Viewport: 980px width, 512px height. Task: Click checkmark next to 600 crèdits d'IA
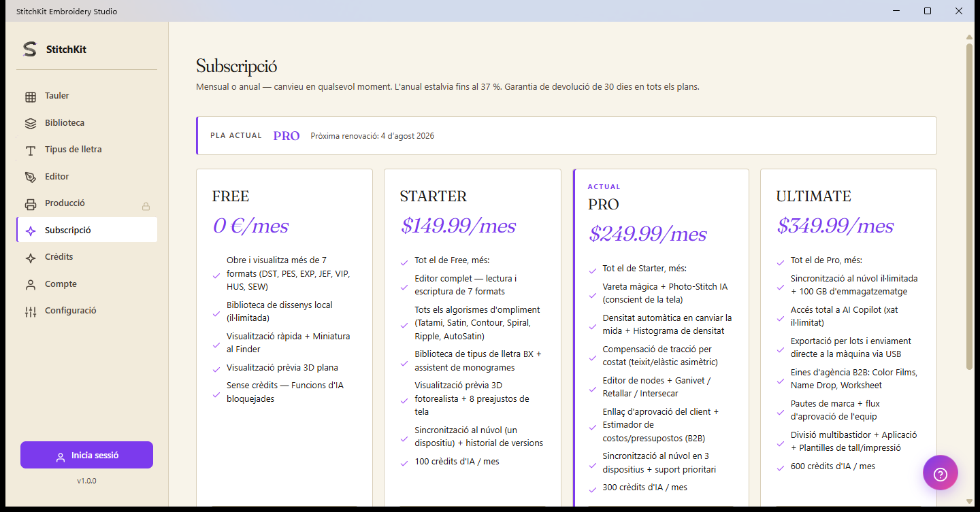tap(780, 467)
